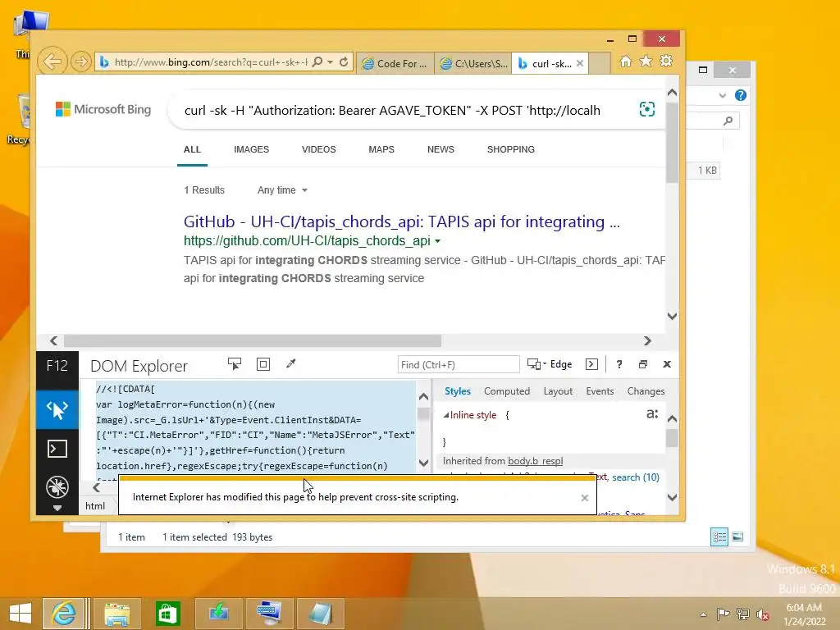The width and height of the screenshot is (840, 630).
Task: Open the Favorites star icon
Action: [646, 62]
